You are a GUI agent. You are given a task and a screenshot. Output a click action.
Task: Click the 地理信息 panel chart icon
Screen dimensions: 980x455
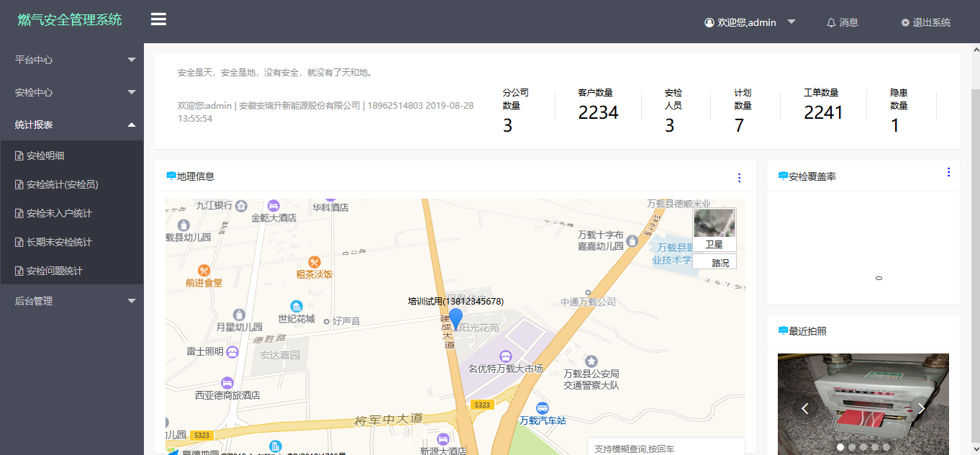coord(170,175)
